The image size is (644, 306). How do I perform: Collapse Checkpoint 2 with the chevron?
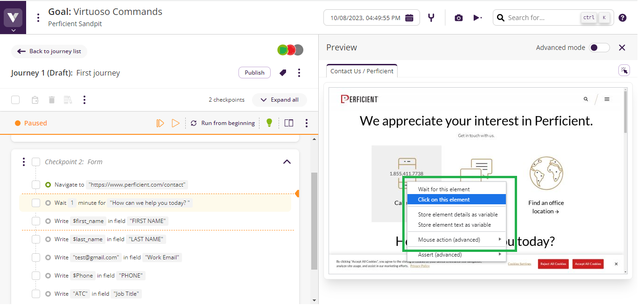(287, 162)
